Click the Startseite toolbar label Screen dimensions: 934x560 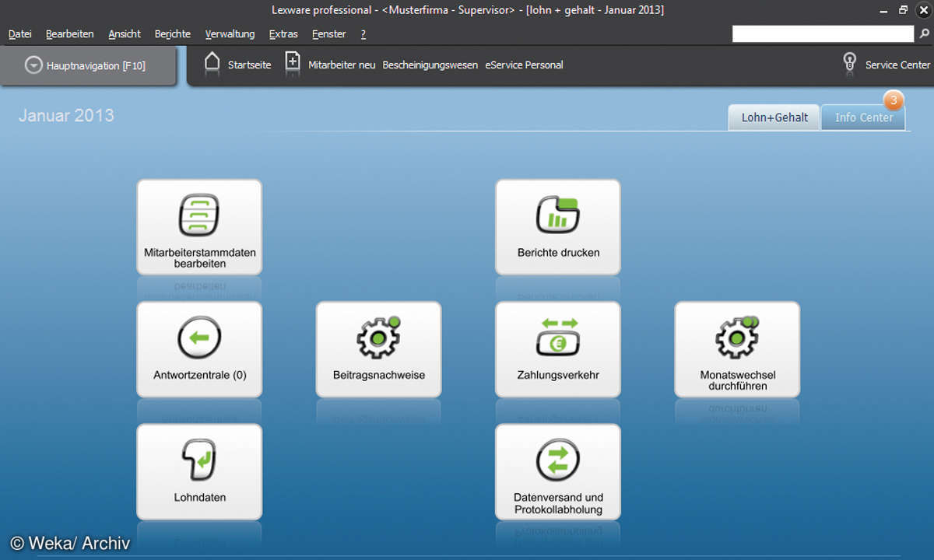click(250, 65)
